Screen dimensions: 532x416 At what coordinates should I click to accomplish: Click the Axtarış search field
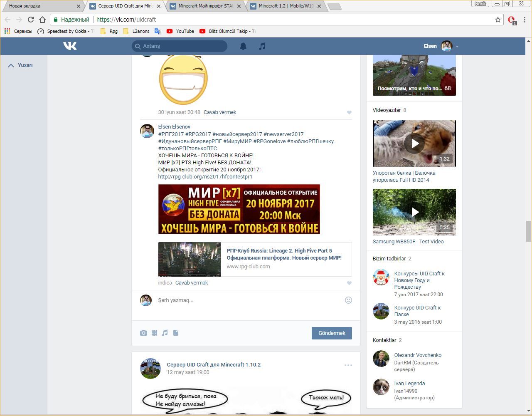180,46
